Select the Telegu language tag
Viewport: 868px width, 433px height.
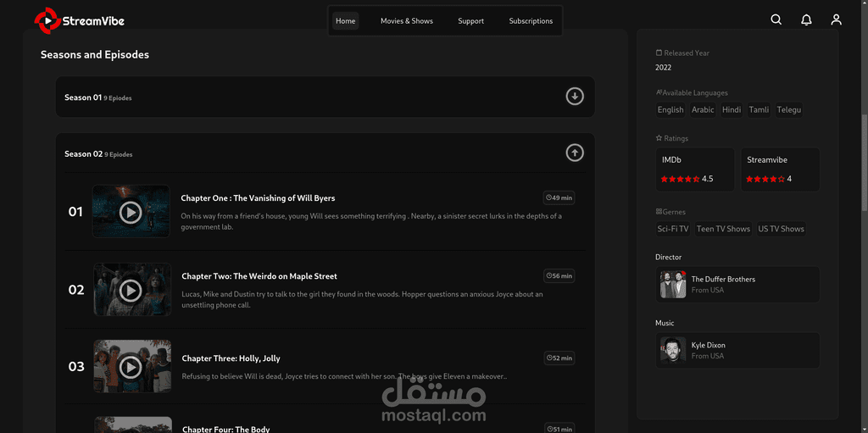789,109
